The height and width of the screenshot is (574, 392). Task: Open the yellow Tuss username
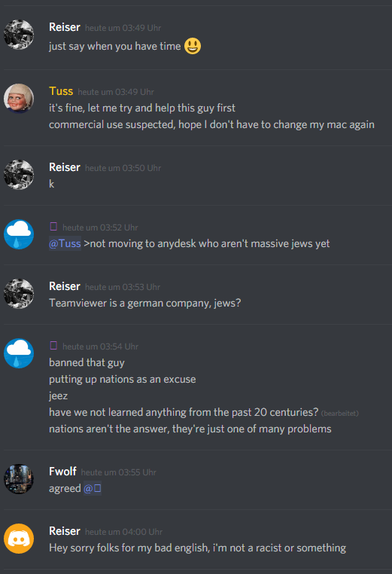click(61, 91)
